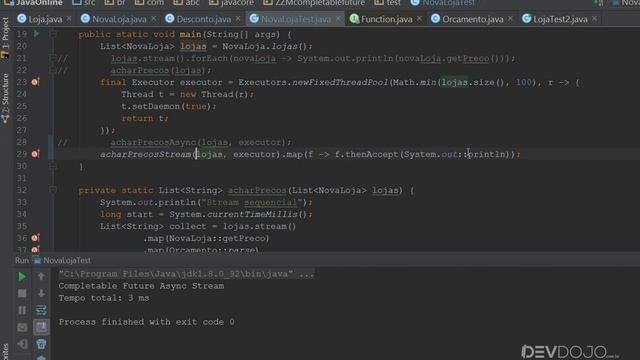Click the gutter marker on line 36

[x=36, y=238]
